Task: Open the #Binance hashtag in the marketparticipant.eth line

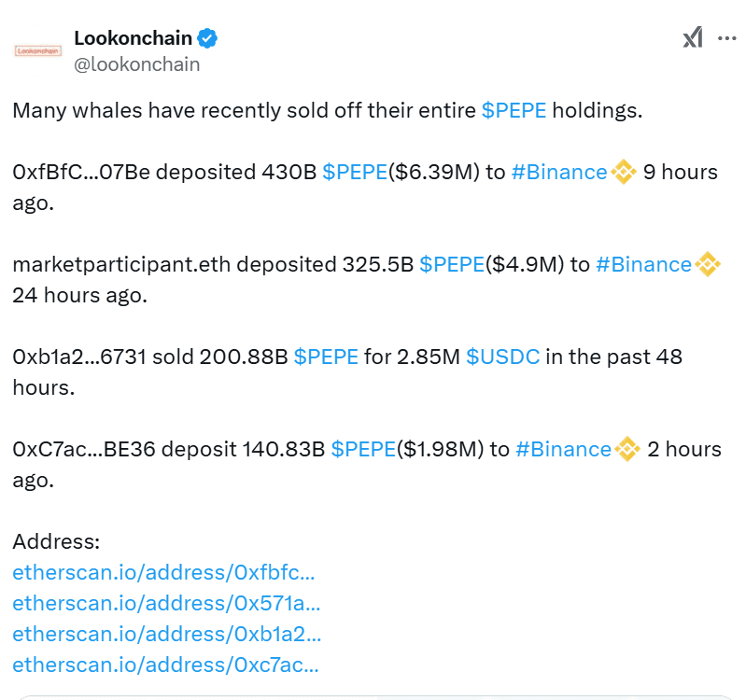Action: tap(644, 264)
